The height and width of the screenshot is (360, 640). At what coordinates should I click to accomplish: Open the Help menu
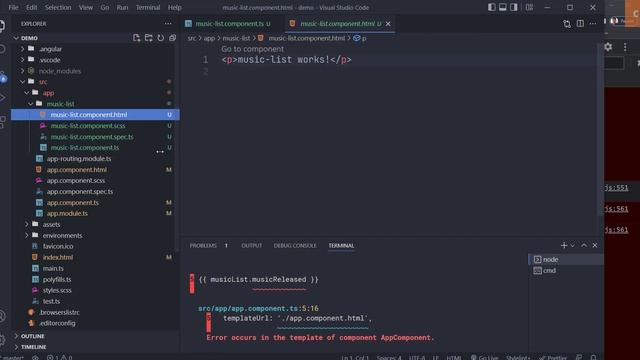174,7
